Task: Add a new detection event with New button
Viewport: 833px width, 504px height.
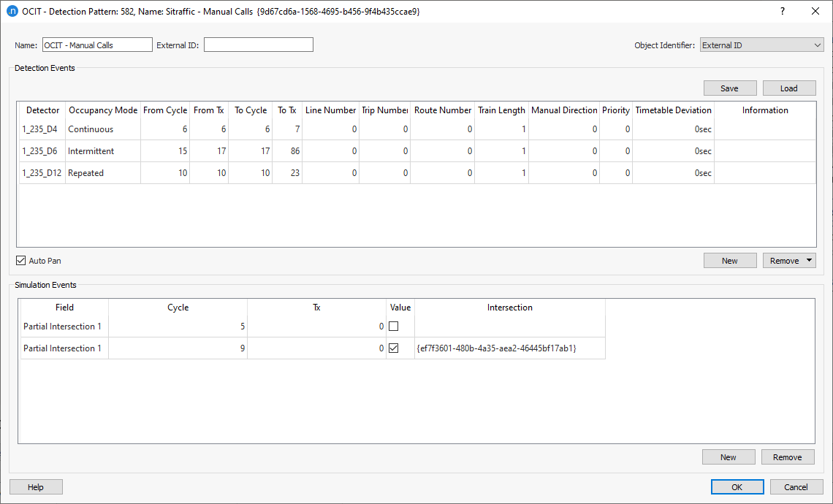Action: coord(730,260)
